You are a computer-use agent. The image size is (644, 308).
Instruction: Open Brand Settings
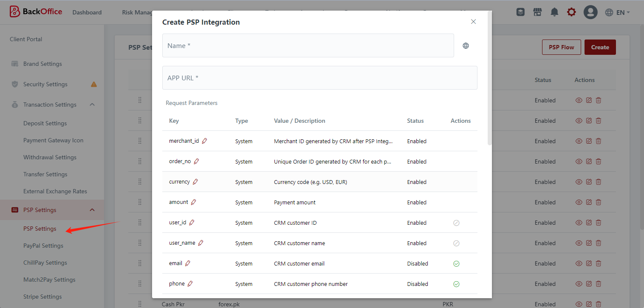42,64
